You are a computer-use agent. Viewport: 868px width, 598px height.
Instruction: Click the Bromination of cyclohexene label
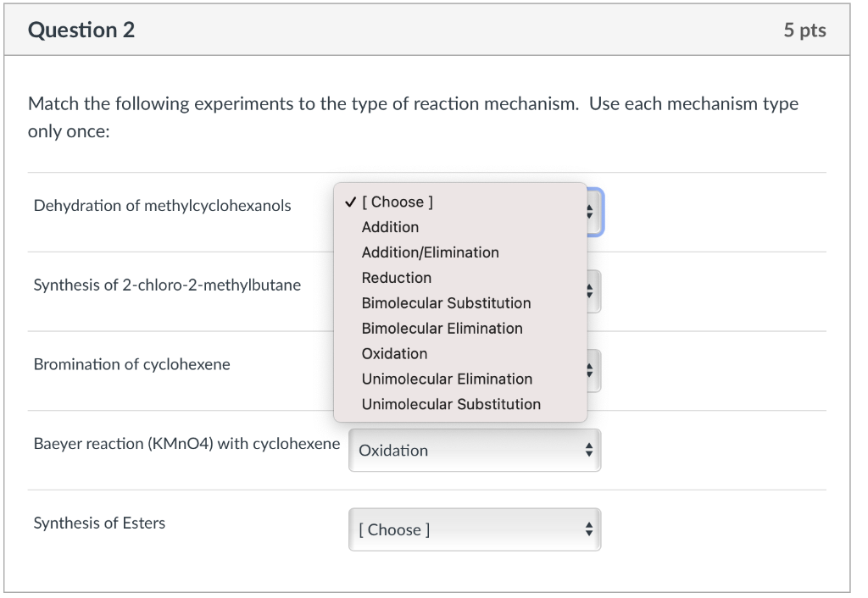(131, 364)
